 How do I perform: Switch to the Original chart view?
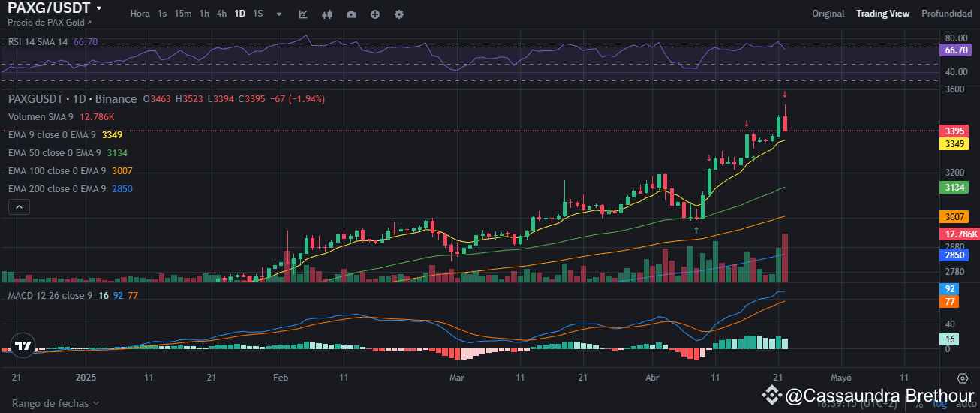coord(828,14)
